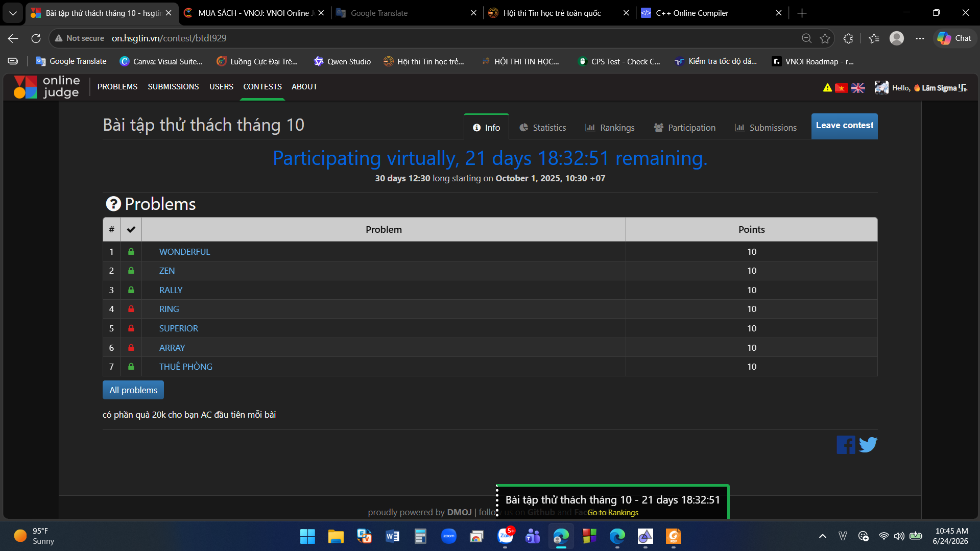Open SUBMISSIONS in navigation bar
980x551 pixels.
pos(173,87)
